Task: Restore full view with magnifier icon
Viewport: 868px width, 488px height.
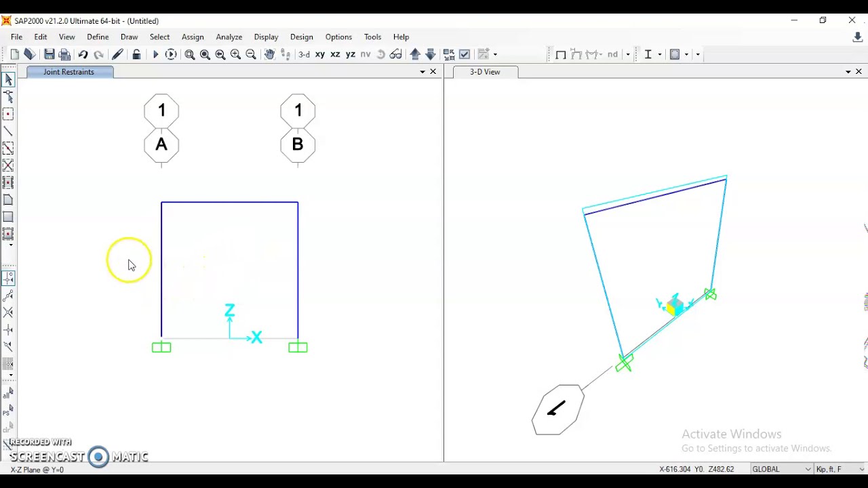Action: (205, 54)
